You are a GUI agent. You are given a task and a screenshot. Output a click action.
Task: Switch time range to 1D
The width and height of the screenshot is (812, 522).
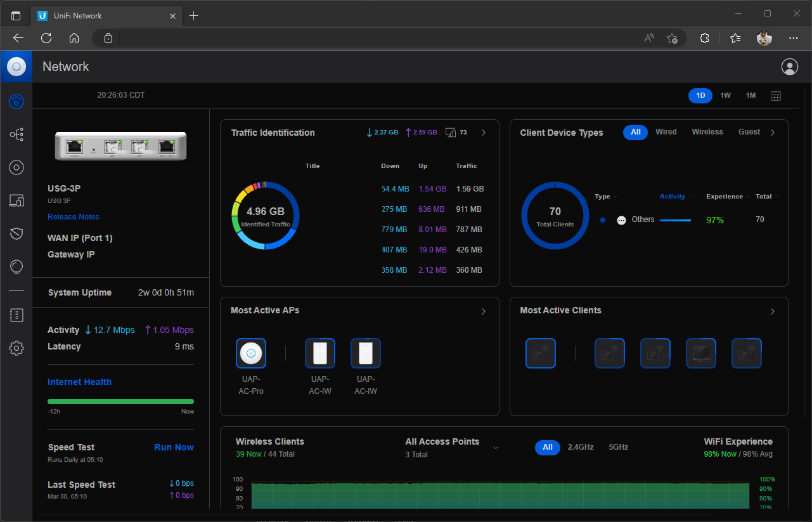pyautogui.click(x=700, y=96)
